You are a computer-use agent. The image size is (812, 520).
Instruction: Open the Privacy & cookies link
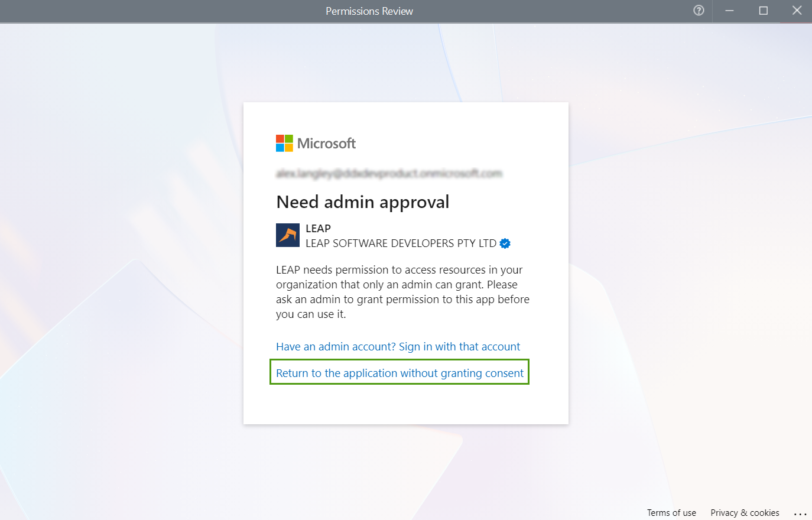pyautogui.click(x=745, y=513)
